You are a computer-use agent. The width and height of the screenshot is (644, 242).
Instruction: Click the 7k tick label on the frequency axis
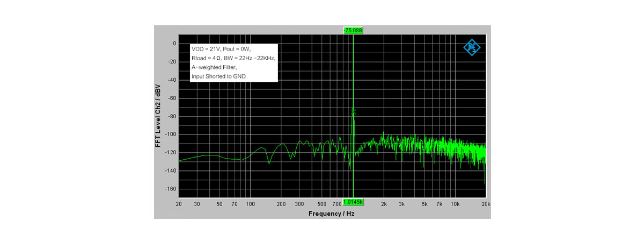[x=440, y=205]
